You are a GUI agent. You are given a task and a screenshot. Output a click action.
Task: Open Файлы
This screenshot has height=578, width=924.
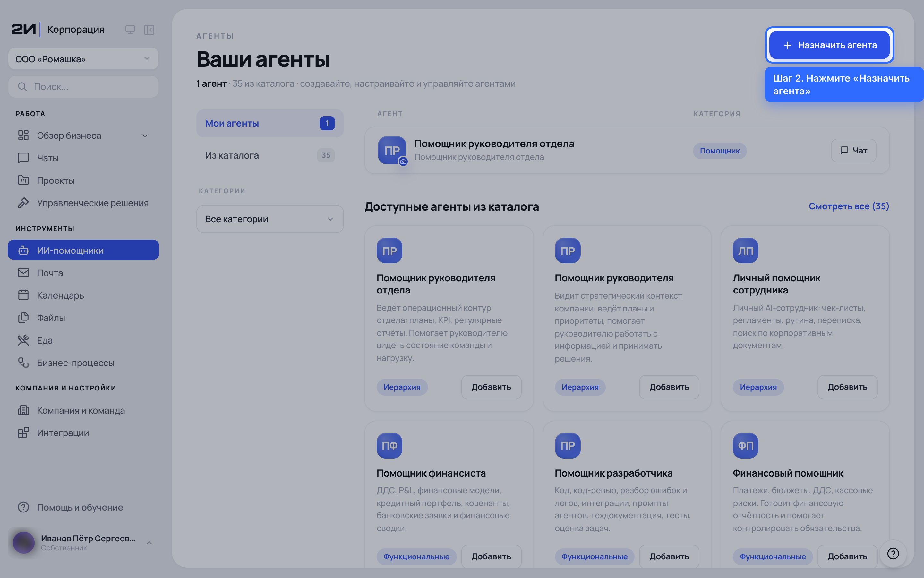point(83,318)
